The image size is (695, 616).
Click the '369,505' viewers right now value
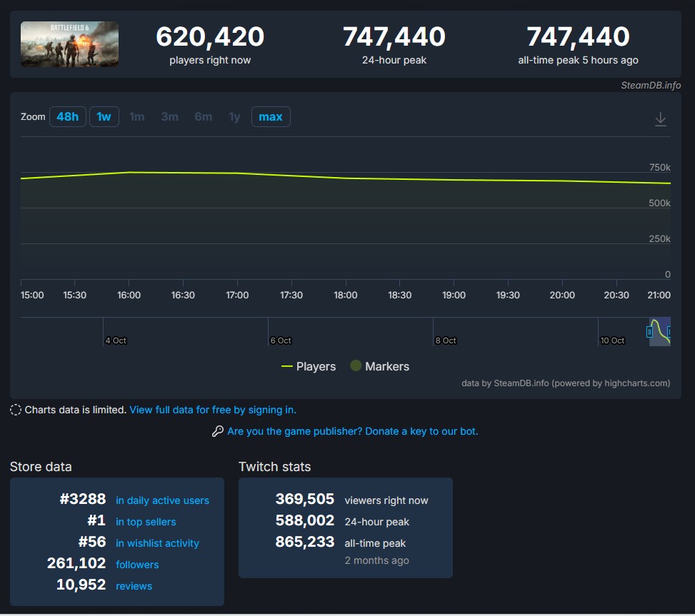coord(305,499)
